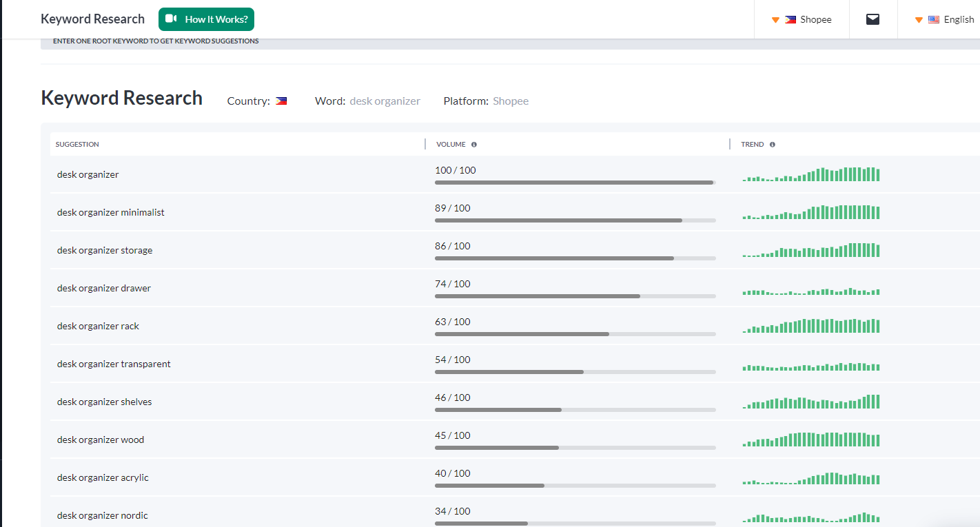Image resolution: width=980 pixels, height=527 pixels.
Task: Click the Volume column info icon
Action: point(474,145)
